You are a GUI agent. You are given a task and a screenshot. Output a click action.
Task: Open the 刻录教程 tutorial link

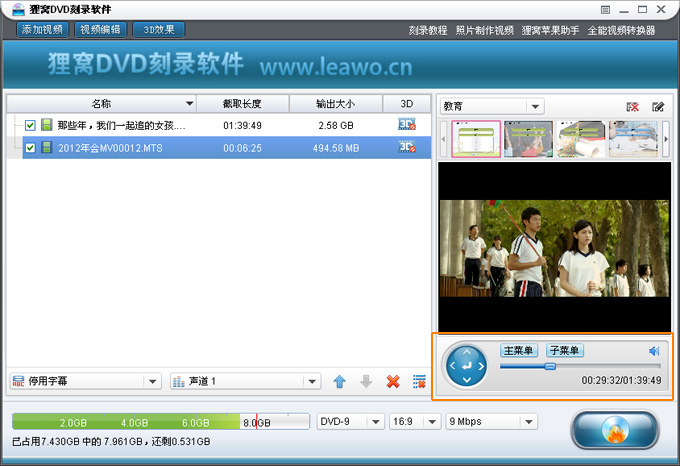428,30
